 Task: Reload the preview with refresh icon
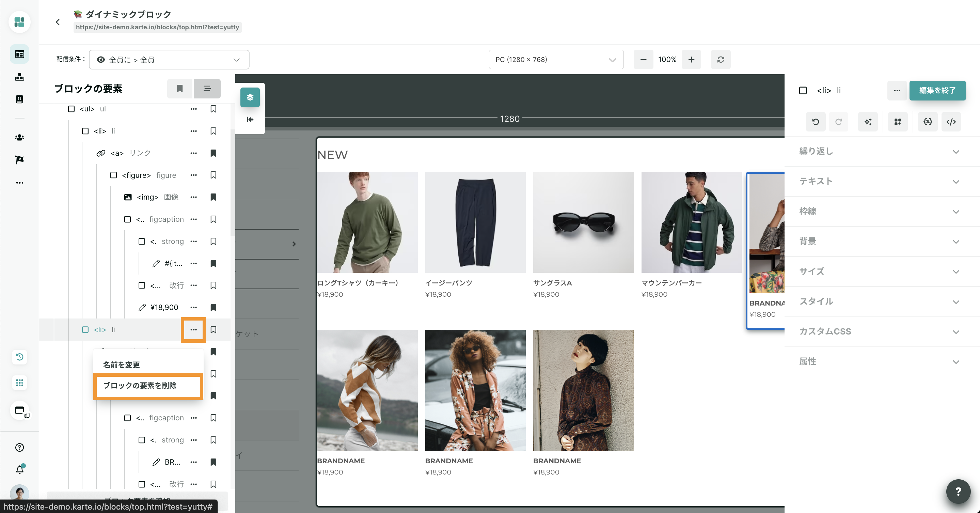[x=721, y=59]
